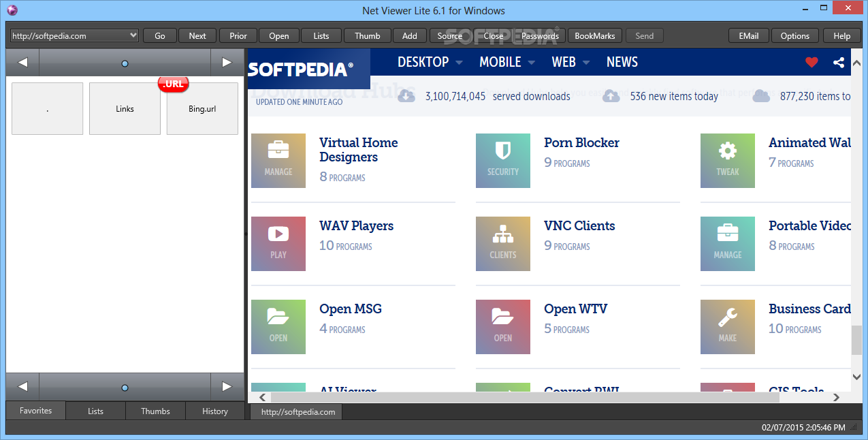This screenshot has width=868, height=440.
Task: Open the URL address dropdown
Action: pyautogui.click(x=132, y=35)
